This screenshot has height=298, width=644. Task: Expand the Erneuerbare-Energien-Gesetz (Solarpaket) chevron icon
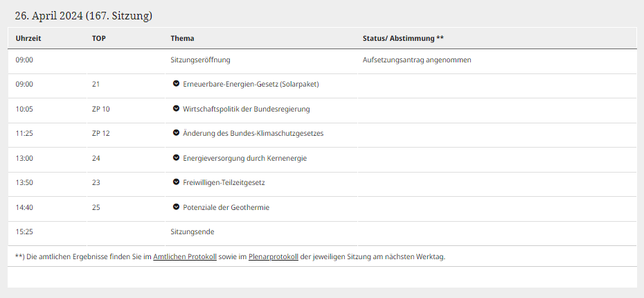coord(177,84)
